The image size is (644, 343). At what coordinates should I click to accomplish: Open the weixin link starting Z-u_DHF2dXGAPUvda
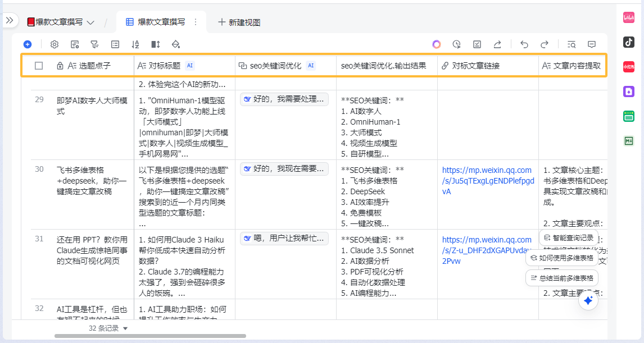487,250
